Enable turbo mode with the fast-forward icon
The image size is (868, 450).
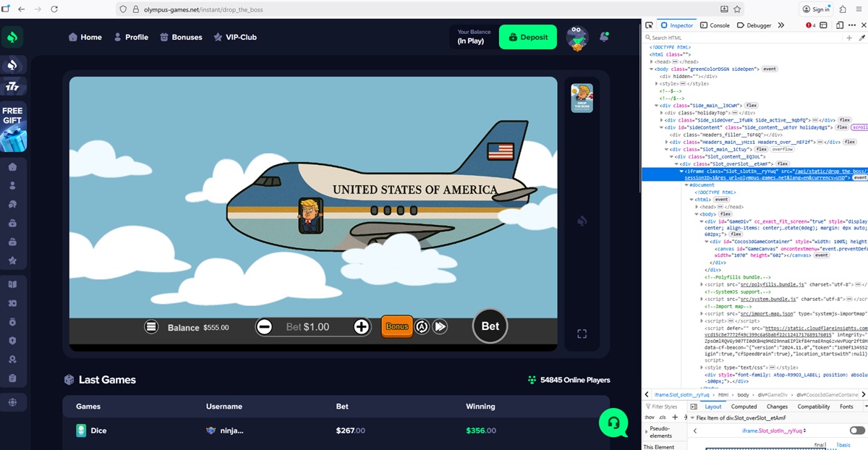pyautogui.click(x=440, y=327)
